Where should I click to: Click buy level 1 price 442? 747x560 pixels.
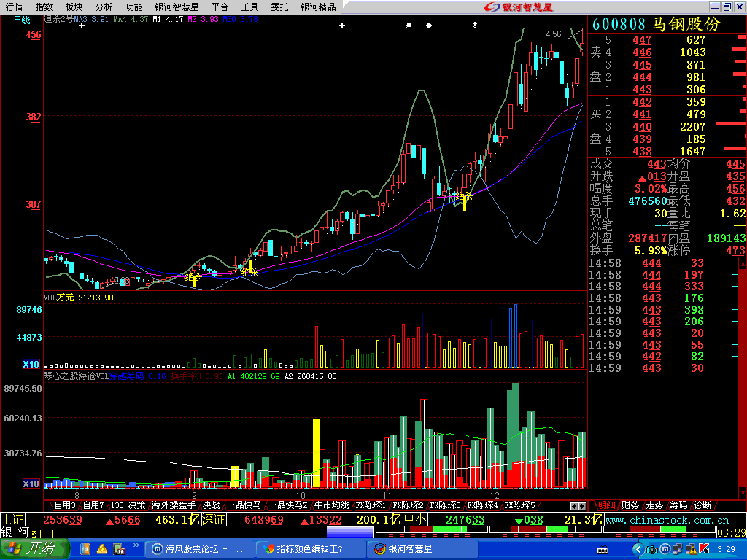[642, 102]
